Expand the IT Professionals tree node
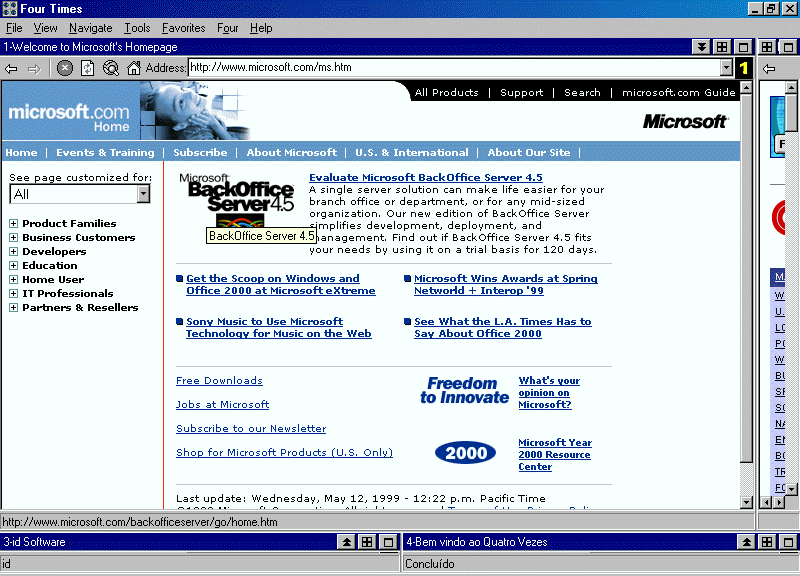Viewport: 800px width, 576px height. pyautogui.click(x=14, y=293)
